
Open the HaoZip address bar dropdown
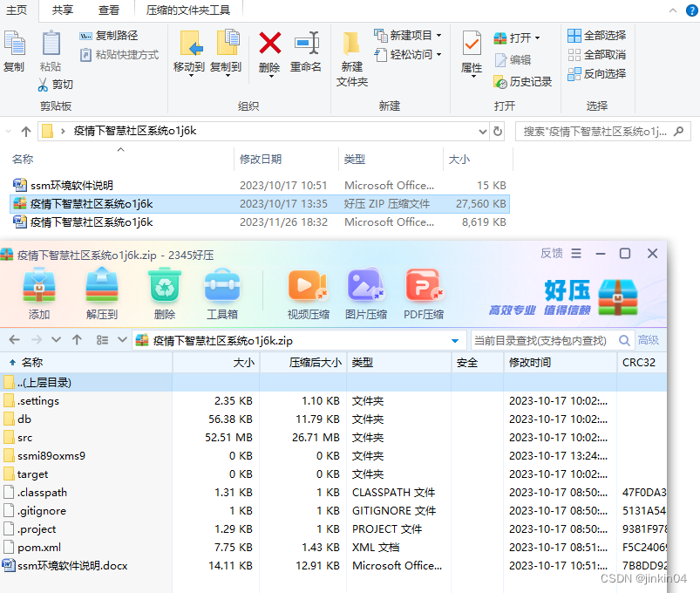tap(454, 340)
